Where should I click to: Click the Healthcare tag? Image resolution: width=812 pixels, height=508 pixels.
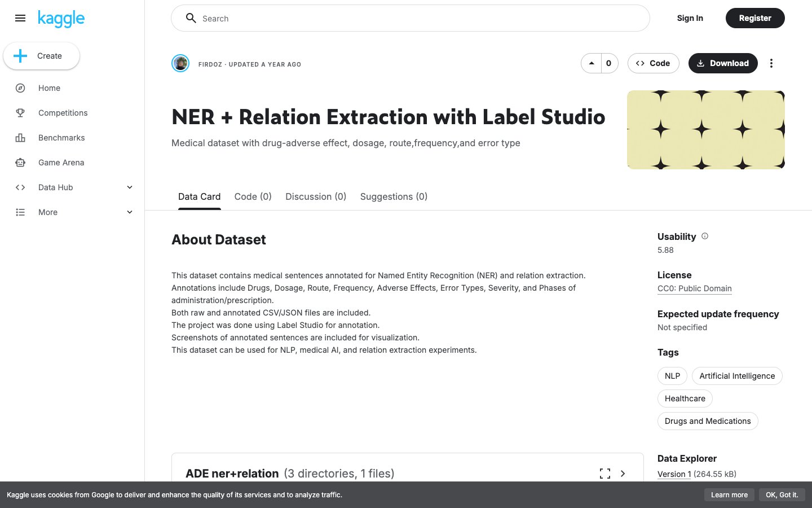pos(685,398)
